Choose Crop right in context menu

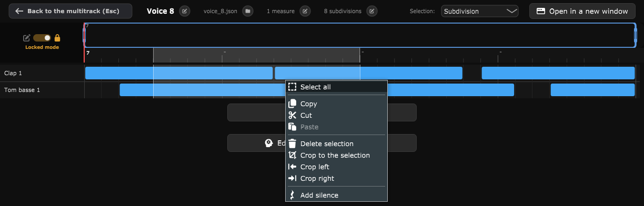(x=336, y=179)
